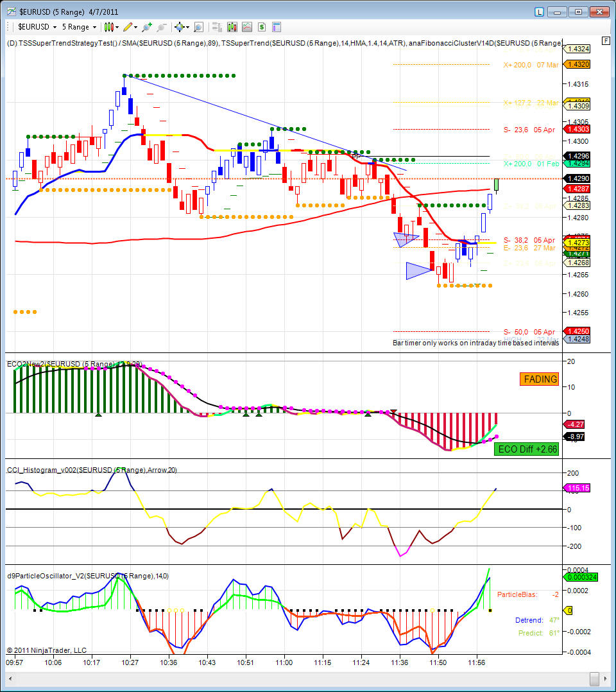616x692 pixels.
Task: Click the -8.97 ECO value marker
Action: coord(575,437)
